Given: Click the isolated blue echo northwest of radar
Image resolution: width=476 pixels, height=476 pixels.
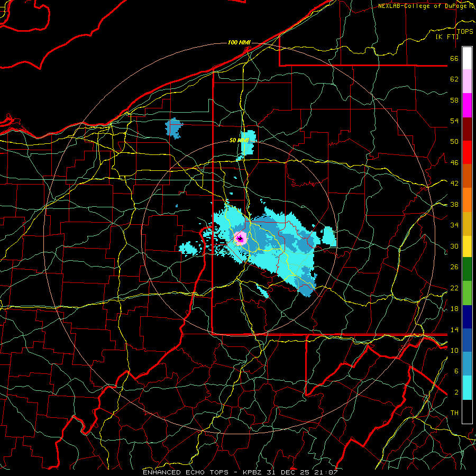Looking at the screenshot, I should click(174, 128).
